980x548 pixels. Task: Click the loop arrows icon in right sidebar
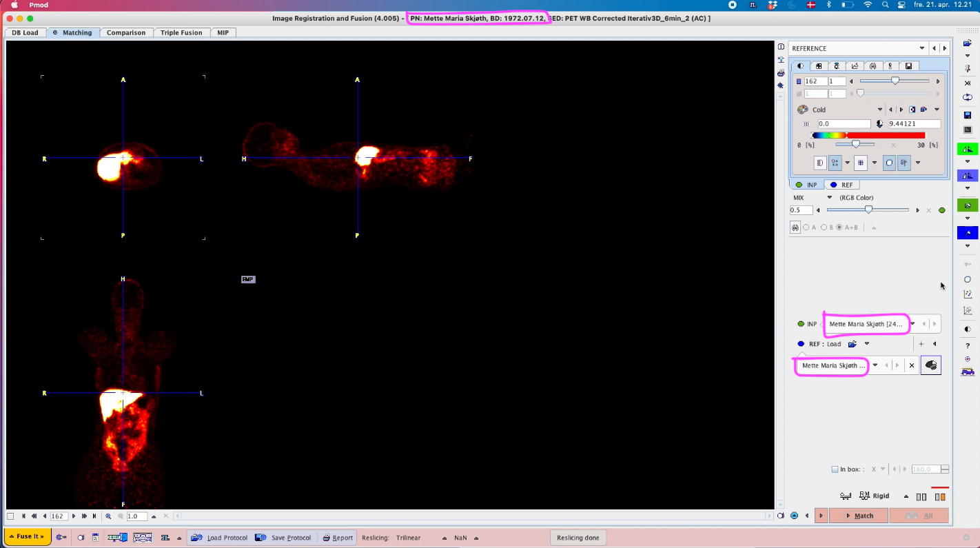(968, 98)
